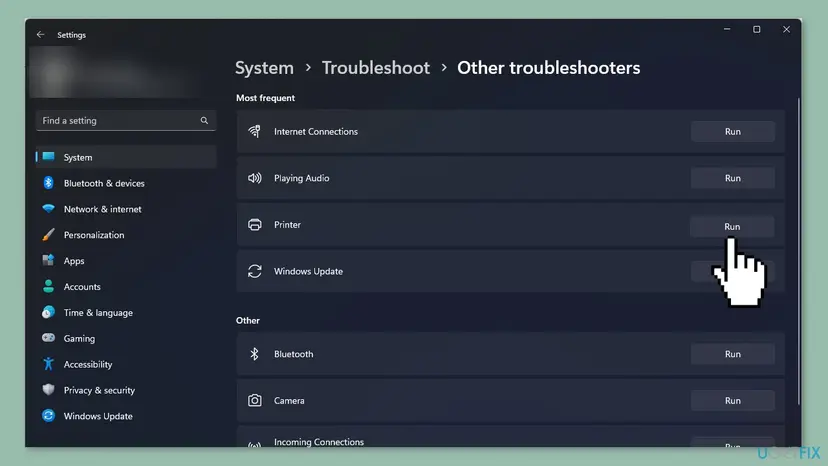
Task: Click the Personalization paintbrush icon
Action: click(49, 235)
